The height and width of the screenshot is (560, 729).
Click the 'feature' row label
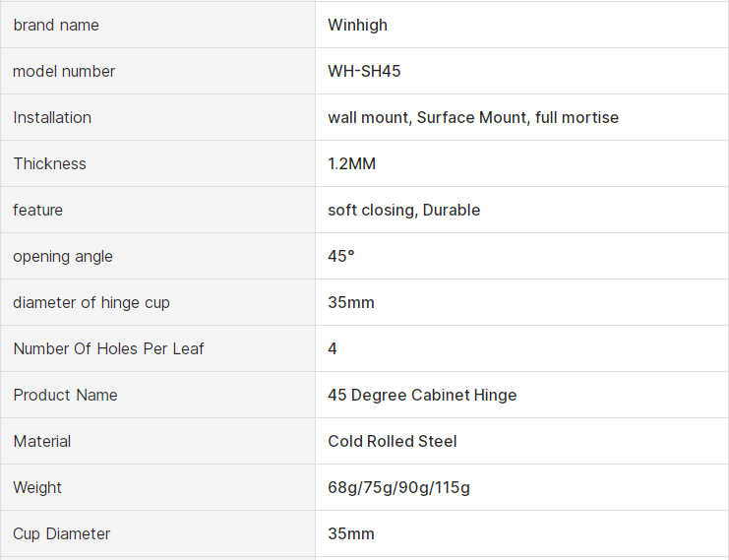(x=37, y=211)
